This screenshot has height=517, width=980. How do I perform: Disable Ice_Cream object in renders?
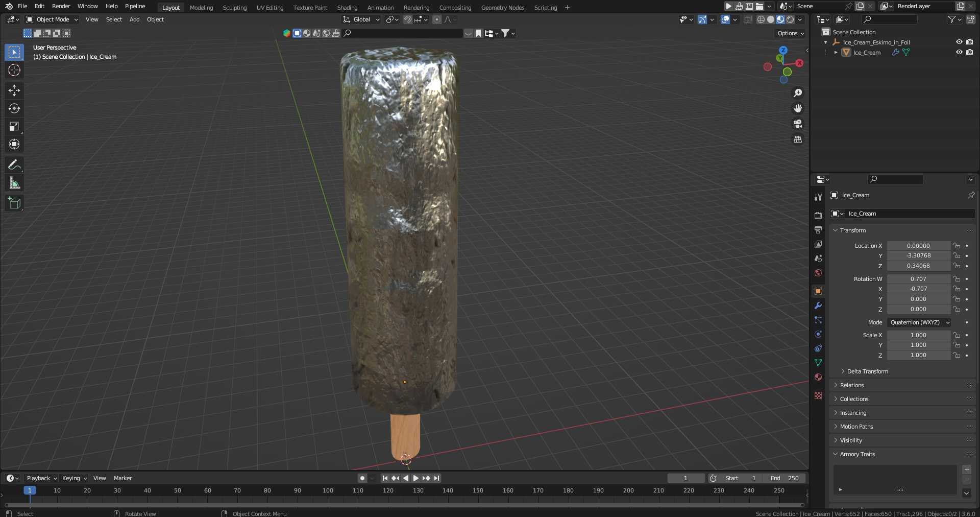coord(969,52)
